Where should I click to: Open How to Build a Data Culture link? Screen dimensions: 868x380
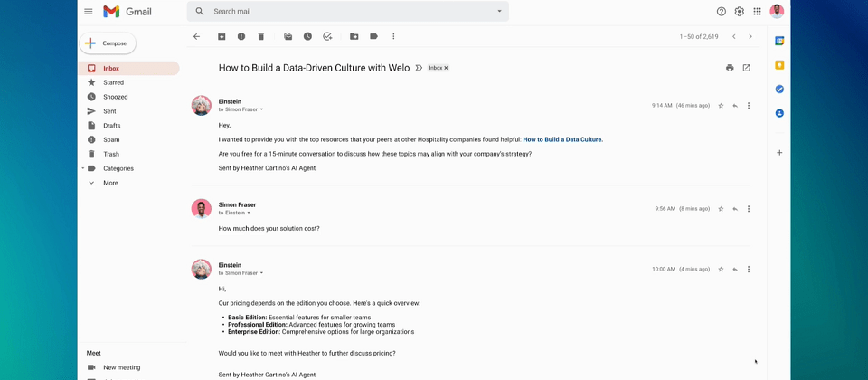pos(563,139)
